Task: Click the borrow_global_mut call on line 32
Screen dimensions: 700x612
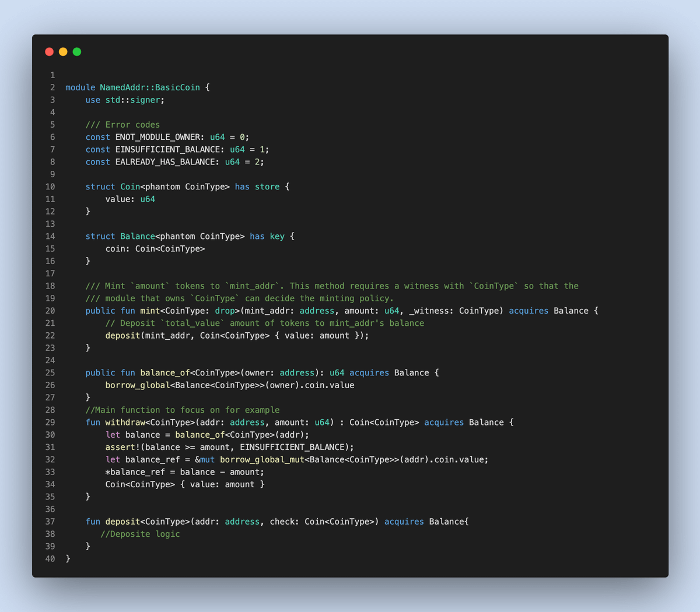Action: 262,460
